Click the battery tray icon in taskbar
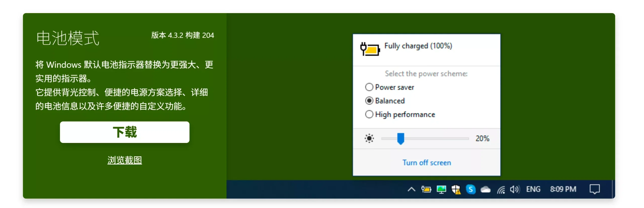The image size is (644, 208). [x=426, y=189]
